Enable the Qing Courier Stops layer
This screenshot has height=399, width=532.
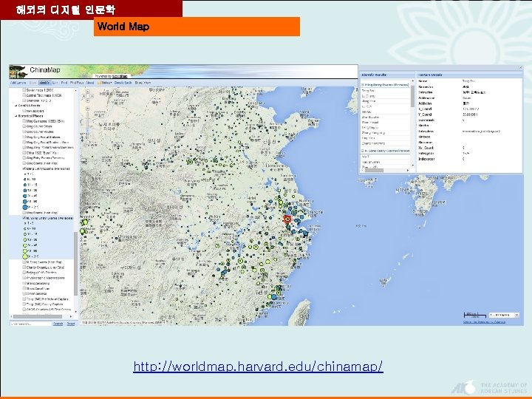pyautogui.click(x=24, y=126)
